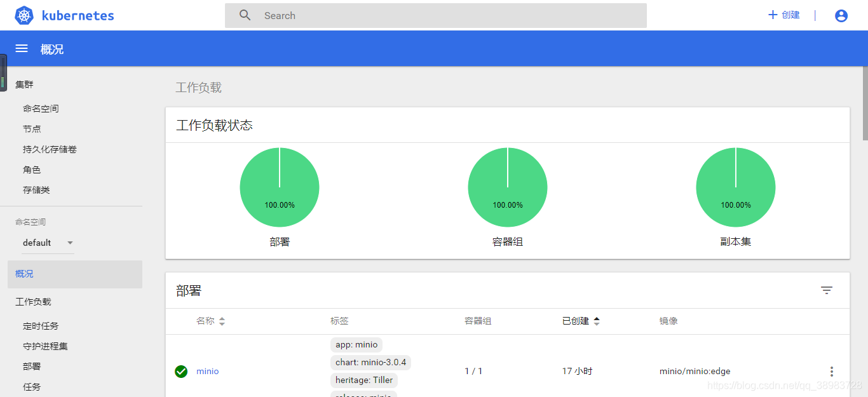The height and width of the screenshot is (397, 868).
Task: Toggle the 名称 column sort order
Action: (x=221, y=321)
